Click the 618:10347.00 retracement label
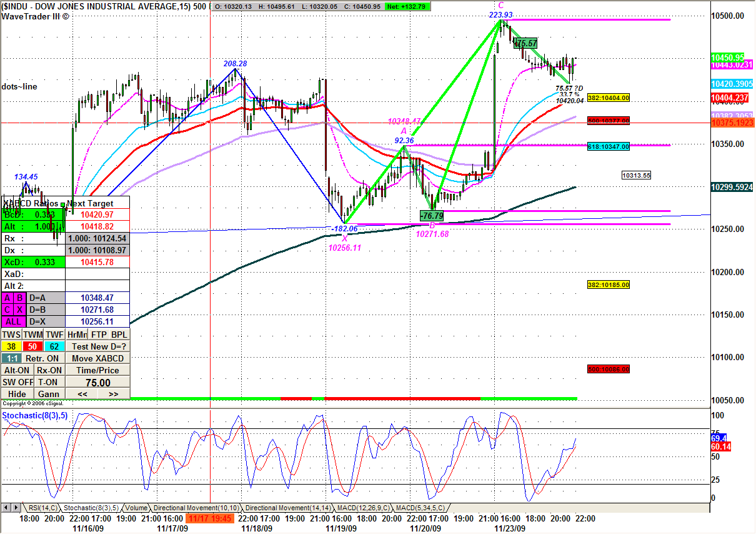This screenshot has height=534, width=756. tap(609, 146)
